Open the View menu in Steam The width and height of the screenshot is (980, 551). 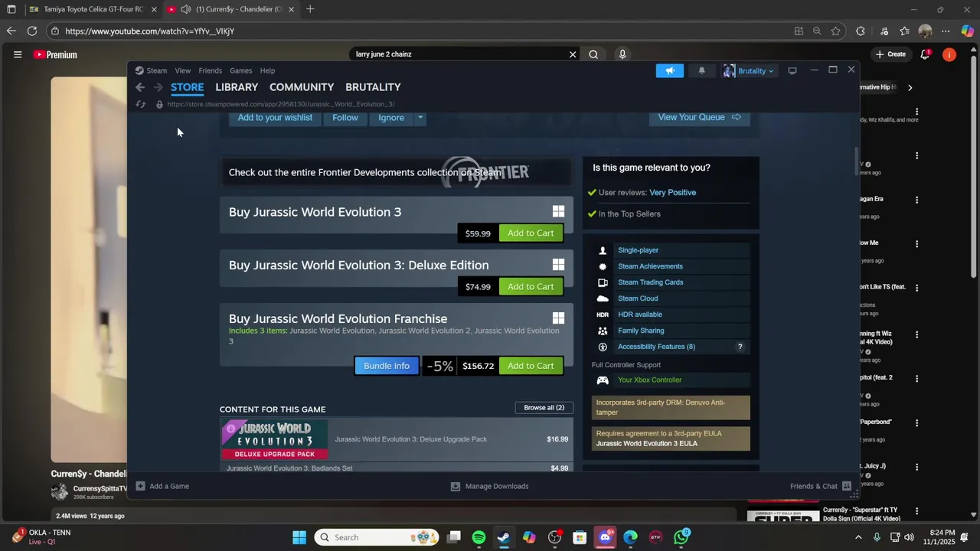pyautogui.click(x=182, y=70)
